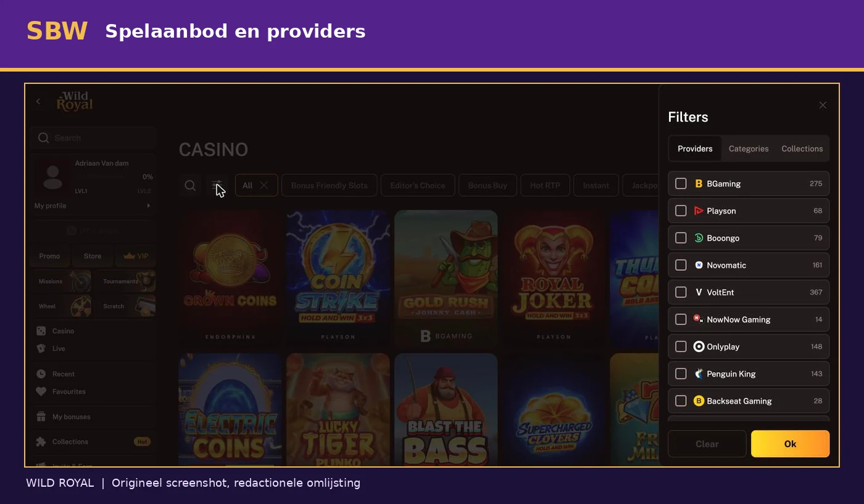The image size is (864, 504).
Task: Open the Scratch tile
Action: click(x=125, y=306)
